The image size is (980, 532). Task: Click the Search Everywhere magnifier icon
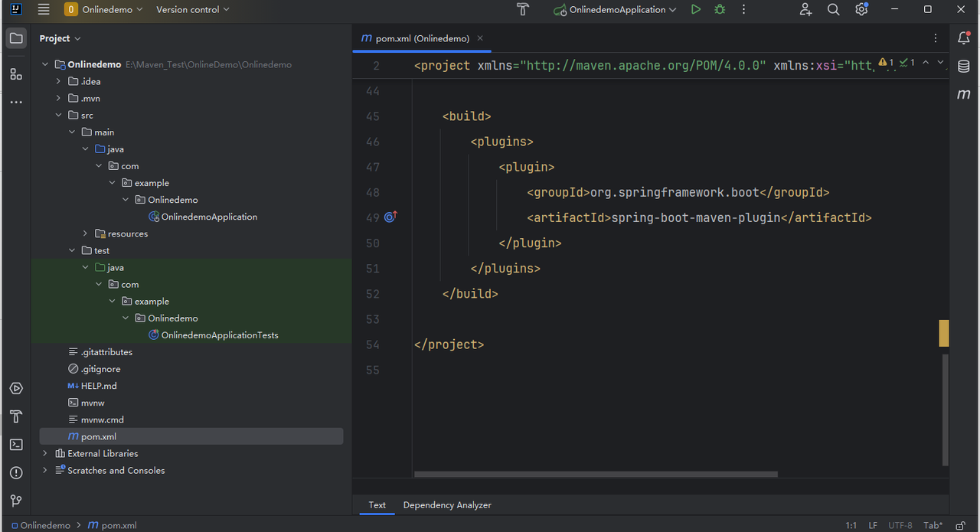coord(834,10)
